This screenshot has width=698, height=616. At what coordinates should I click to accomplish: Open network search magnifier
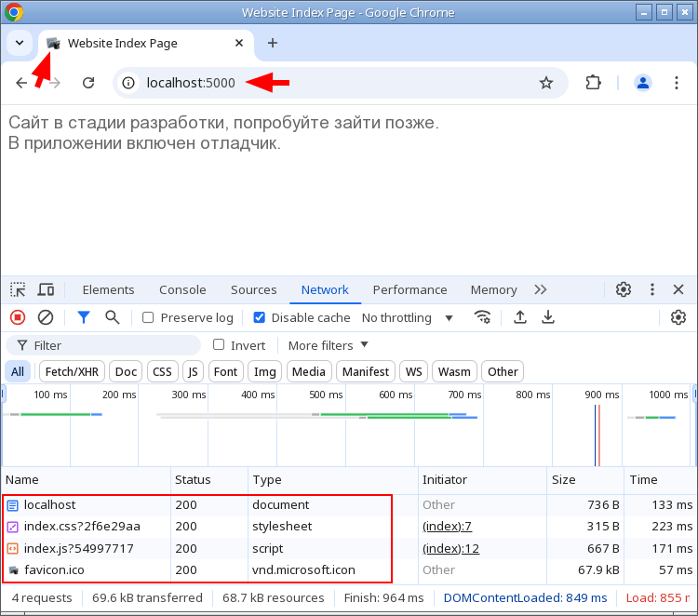(113, 317)
